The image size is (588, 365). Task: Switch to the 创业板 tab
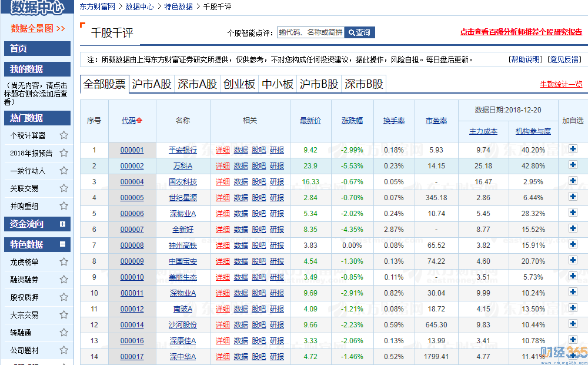pos(239,84)
